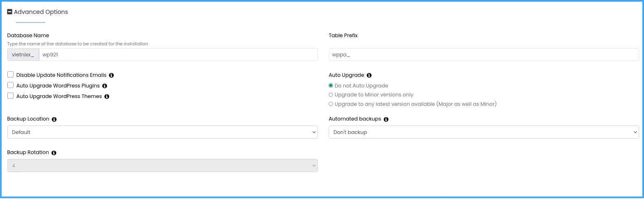Check Auto Upgrade WordPress Themes box
Screen dimensions: 644x199
(x=11, y=96)
